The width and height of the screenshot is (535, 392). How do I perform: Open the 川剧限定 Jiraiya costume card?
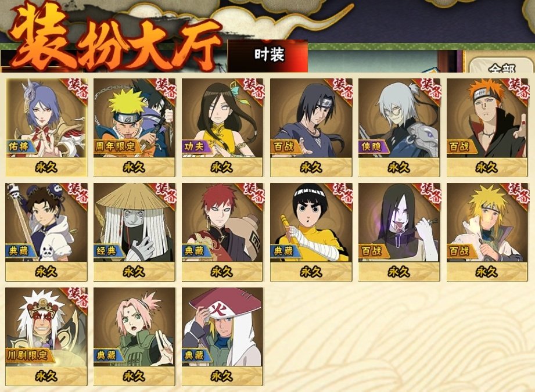(x=46, y=336)
